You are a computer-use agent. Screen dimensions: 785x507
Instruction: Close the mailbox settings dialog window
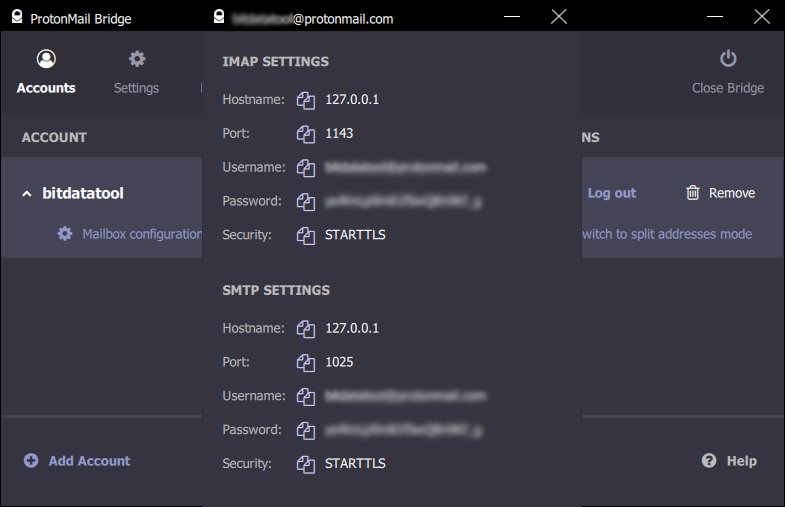click(559, 17)
